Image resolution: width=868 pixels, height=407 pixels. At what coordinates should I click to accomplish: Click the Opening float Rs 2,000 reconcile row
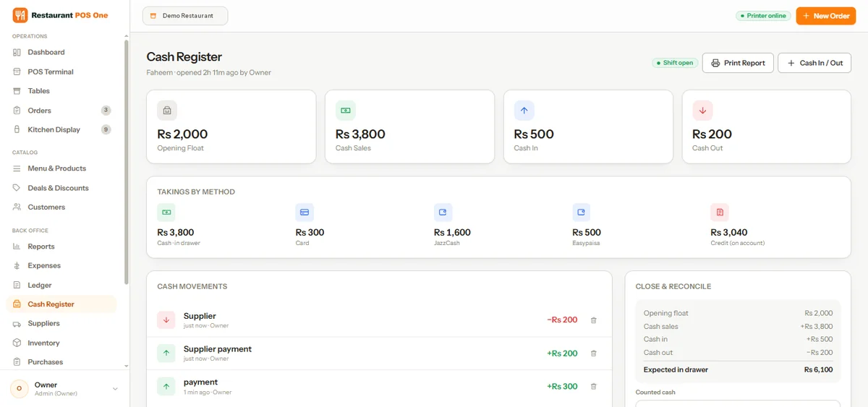[738, 313]
